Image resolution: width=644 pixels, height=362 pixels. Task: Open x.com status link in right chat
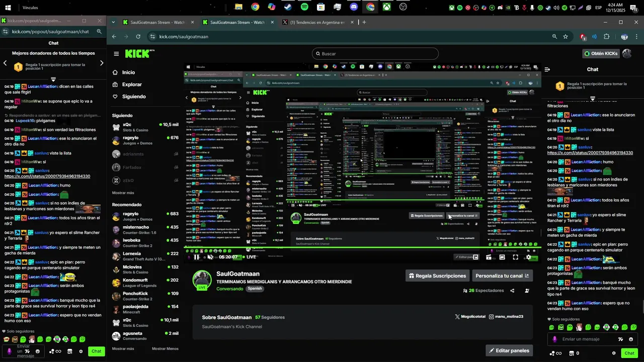point(590,153)
